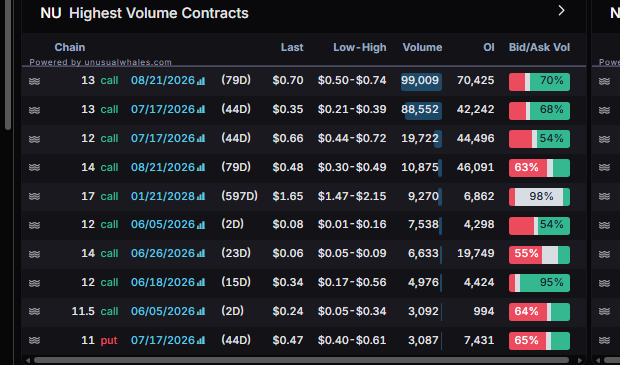Select the $1.47-$2.15 low-high cell
The image size is (620, 365).
pos(352,196)
